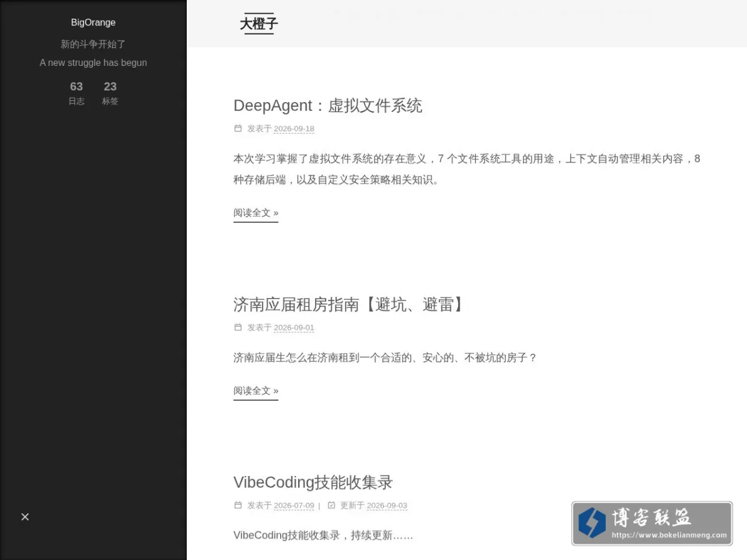This screenshot has height=560, width=747.
Task: Open the 大橙子 site title link
Action: (259, 24)
